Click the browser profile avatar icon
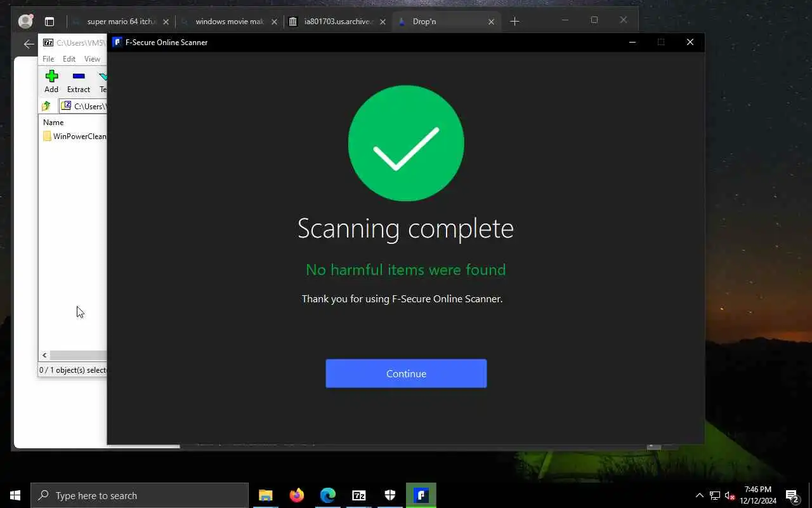Image resolution: width=812 pixels, height=508 pixels. pos(25,22)
